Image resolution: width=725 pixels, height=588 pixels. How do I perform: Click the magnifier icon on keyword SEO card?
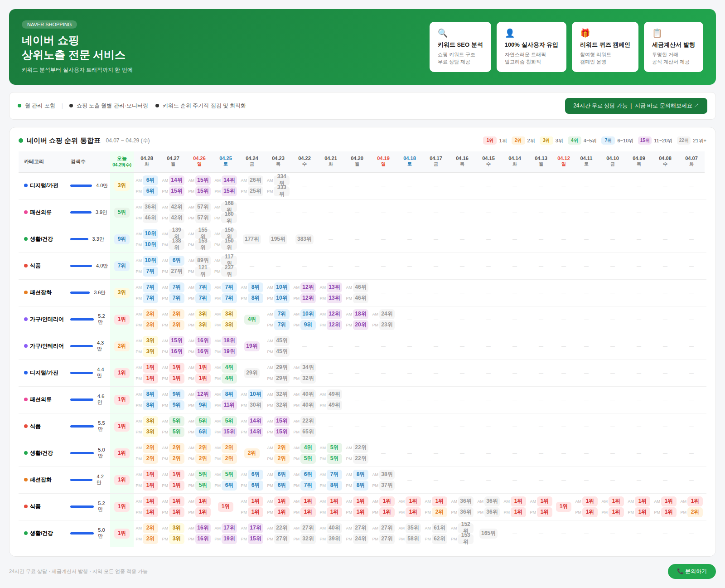pyautogui.click(x=443, y=33)
